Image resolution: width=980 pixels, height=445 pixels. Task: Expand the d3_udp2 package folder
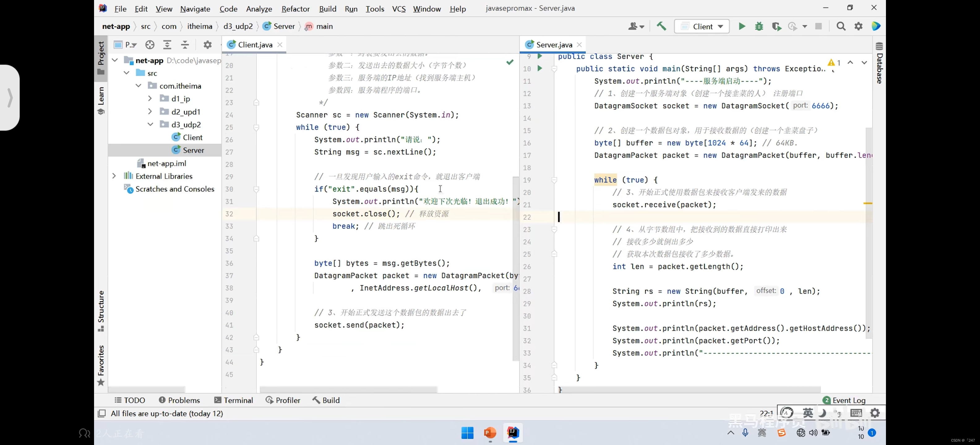149,124
